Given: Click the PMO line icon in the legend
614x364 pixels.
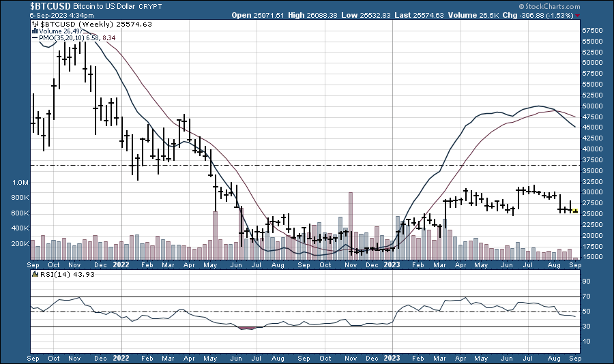Looking at the screenshot, I should point(35,39).
